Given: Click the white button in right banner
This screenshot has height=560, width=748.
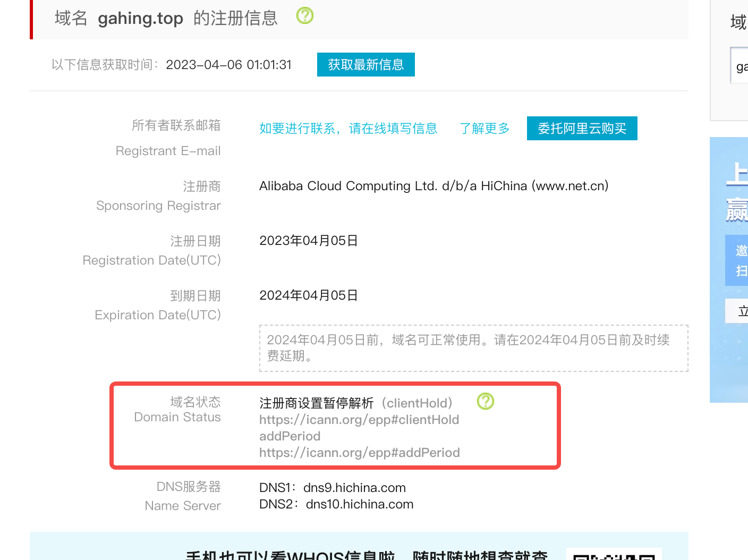Looking at the screenshot, I should click(x=736, y=311).
